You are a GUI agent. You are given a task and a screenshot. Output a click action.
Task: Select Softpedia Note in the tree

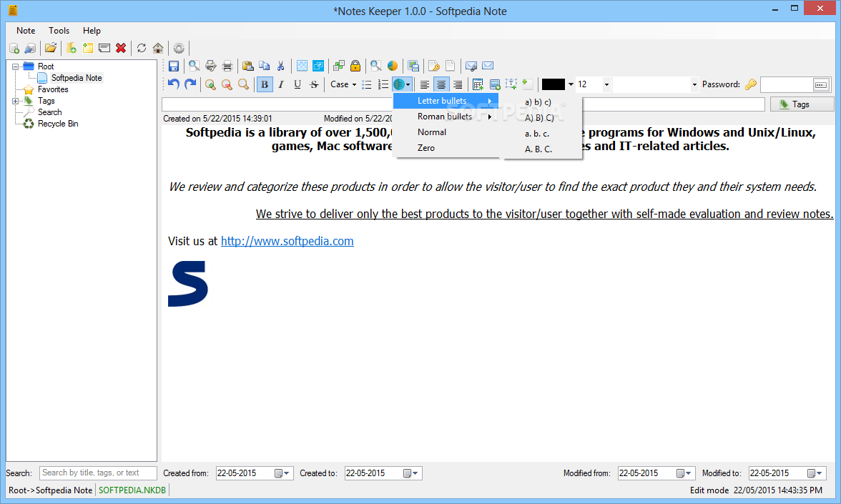(x=76, y=78)
